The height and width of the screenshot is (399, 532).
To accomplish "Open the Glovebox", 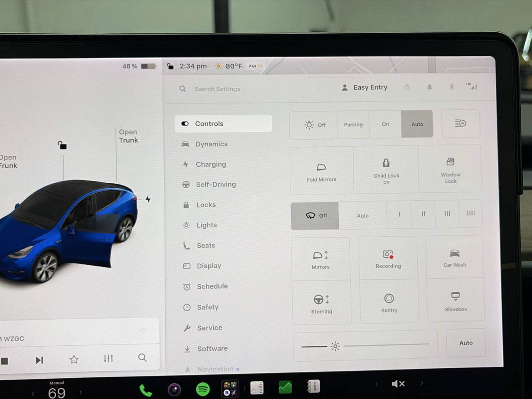I will 456,299.
